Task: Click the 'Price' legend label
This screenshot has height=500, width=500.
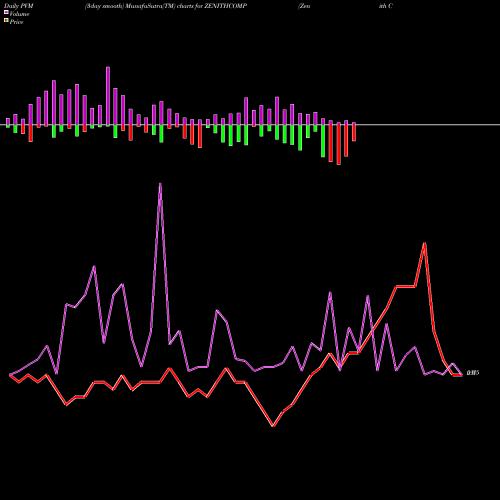Action: pyautogui.click(x=16, y=22)
